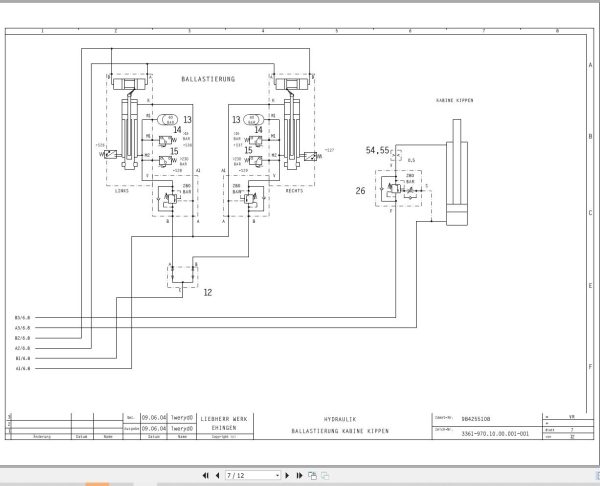This screenshot has width=600, height=486.
Task: Click BALLASTIERUNG KABINE KIPPEN title block text
Action: point(340,431)
